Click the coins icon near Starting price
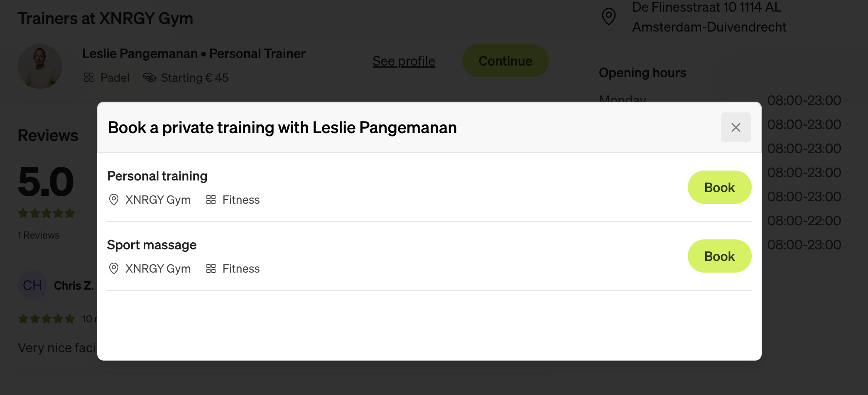Viewport: 868px width, 395px height. tap(150, 78)
